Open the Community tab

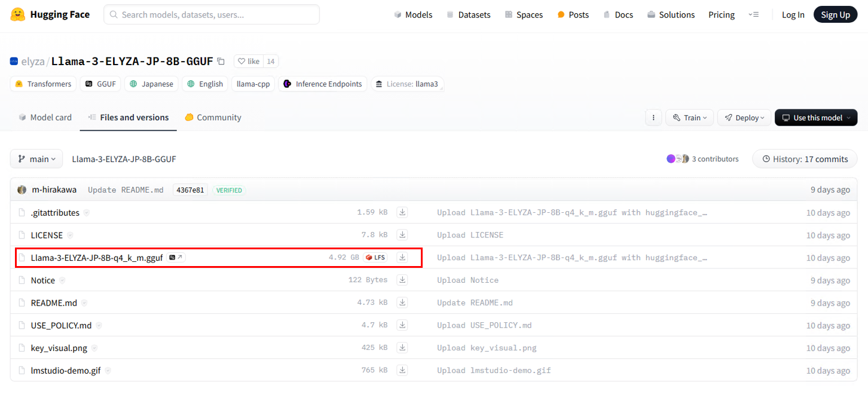click(212, 117)
